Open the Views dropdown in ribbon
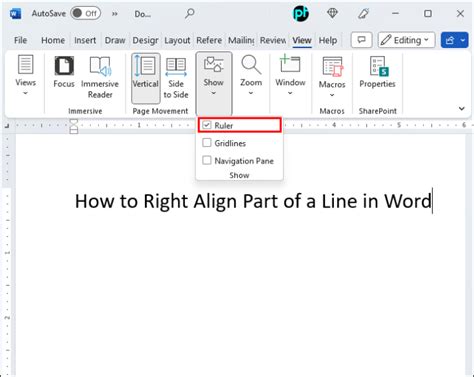Viewport: 474px width, 377px height. tap(25, 75)
